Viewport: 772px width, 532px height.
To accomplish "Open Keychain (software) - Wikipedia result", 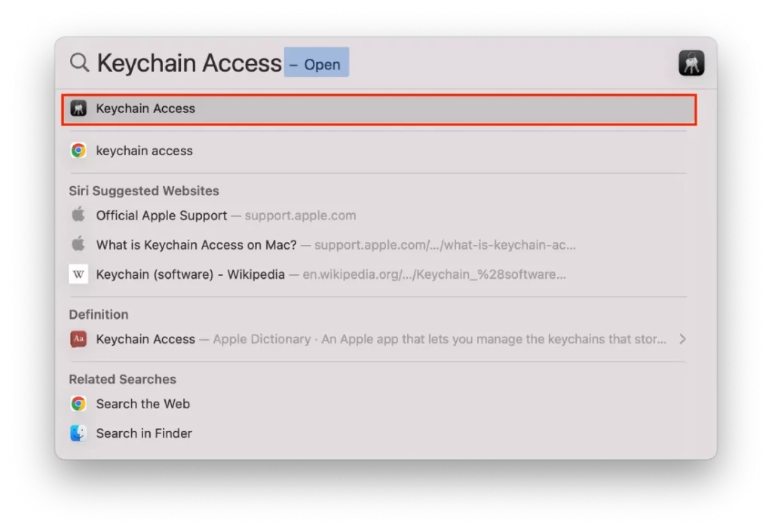I will pyautogui.click(x=378, y=274).
